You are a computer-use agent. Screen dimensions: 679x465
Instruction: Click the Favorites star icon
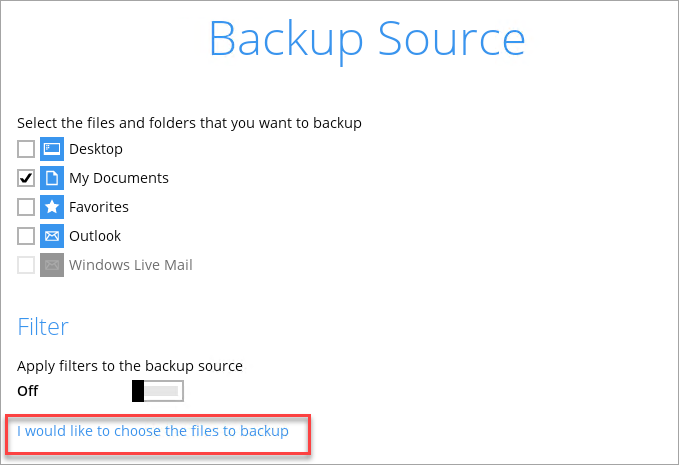(52, 207)
